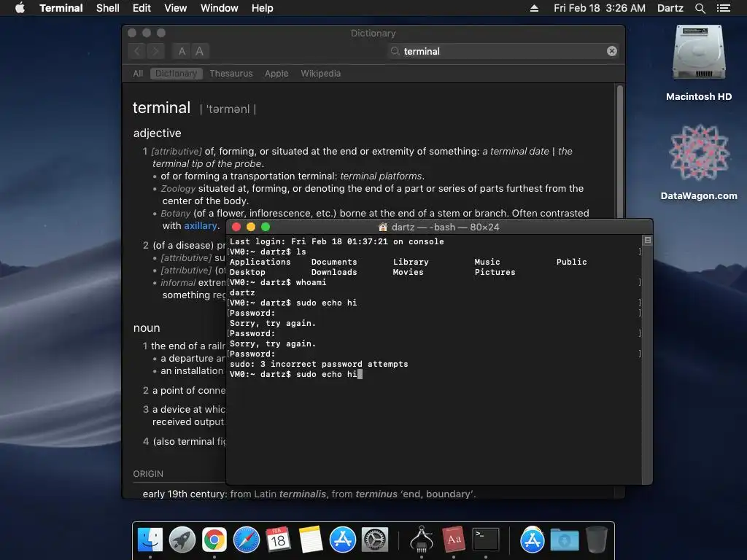Screen dimensions: 747x560
Task: Open Spotlight search magnifier in menu bar
Action: pos(700,8)
